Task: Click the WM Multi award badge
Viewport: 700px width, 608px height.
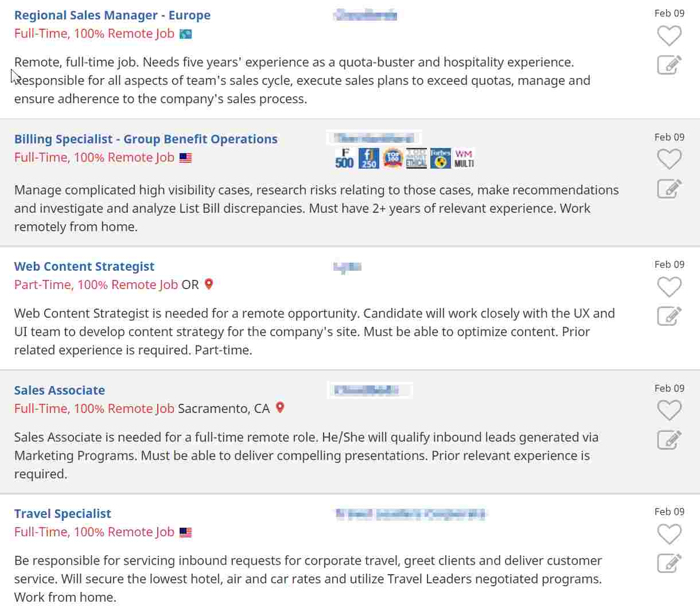Action: (464, 158)
